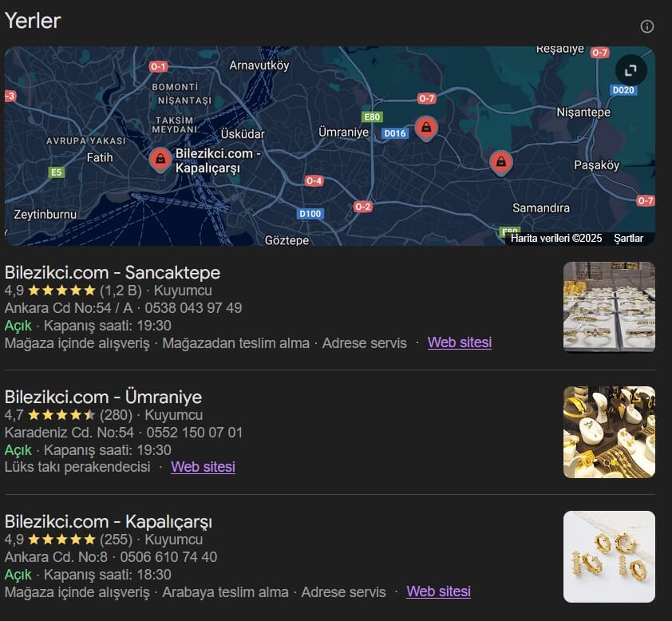Click the Sancaktepe store photo thumbnail
This screenshot has height=621, width=672.
pyautogui.click(x=609, y=307)
